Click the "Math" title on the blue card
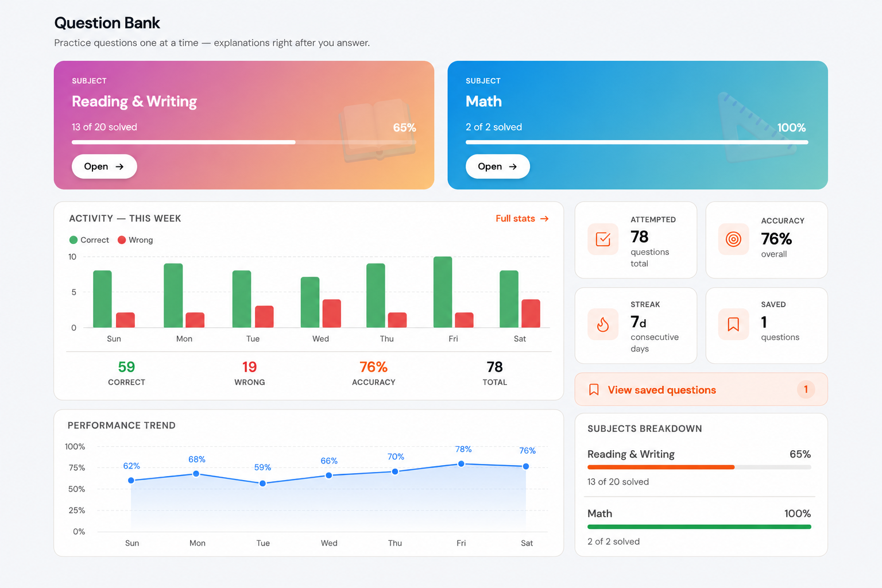882x588 pixels. 483,102
